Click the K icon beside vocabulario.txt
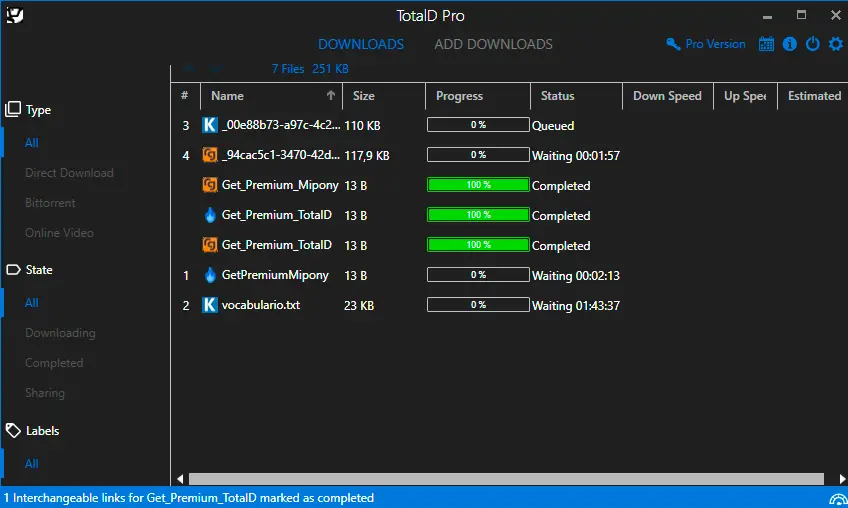Image resolution: width=848 pixels, height=508 pixels. 210,305
